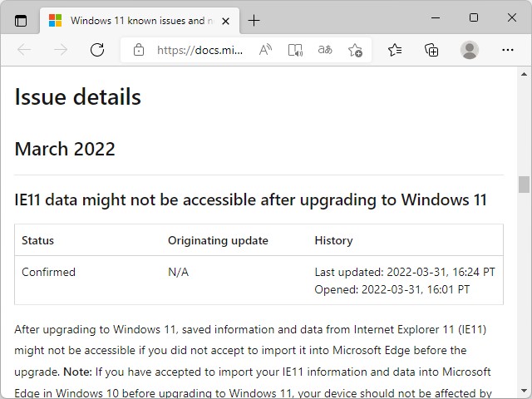Click the docs.microsoft address bar

tap(199, 50)
